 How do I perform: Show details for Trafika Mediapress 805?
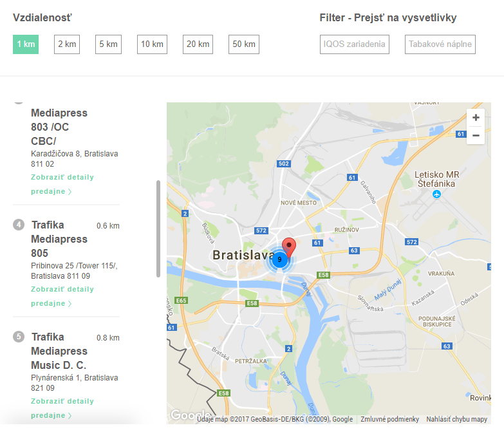tap(62, 296)
